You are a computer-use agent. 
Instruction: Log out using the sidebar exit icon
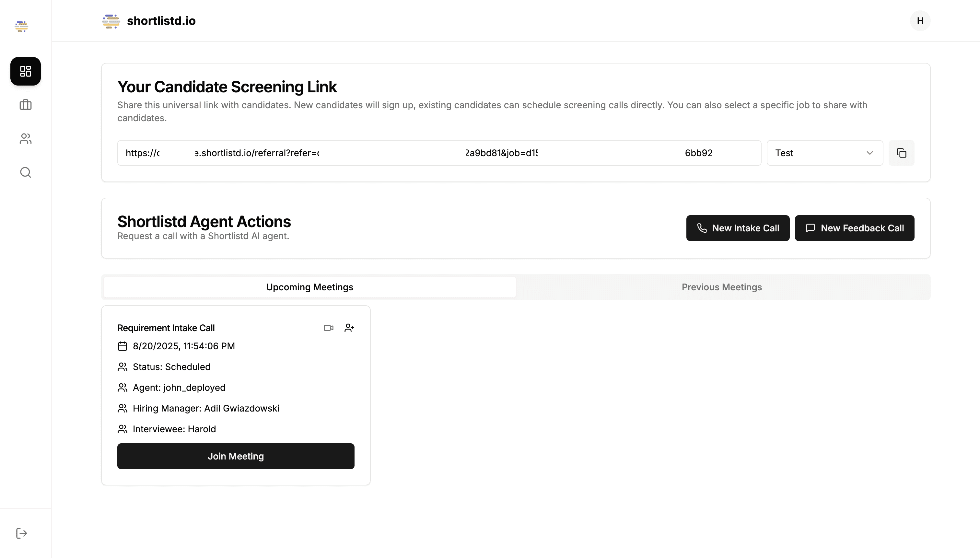[x=21, y=533]
